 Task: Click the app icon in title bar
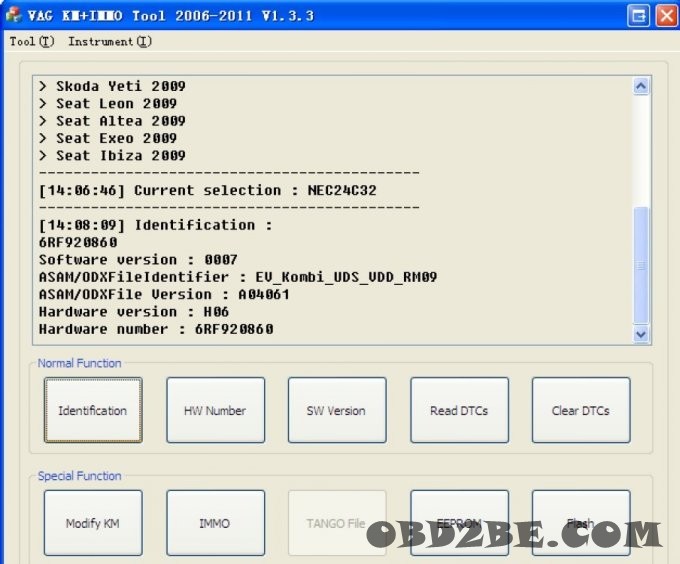(13, 15)
